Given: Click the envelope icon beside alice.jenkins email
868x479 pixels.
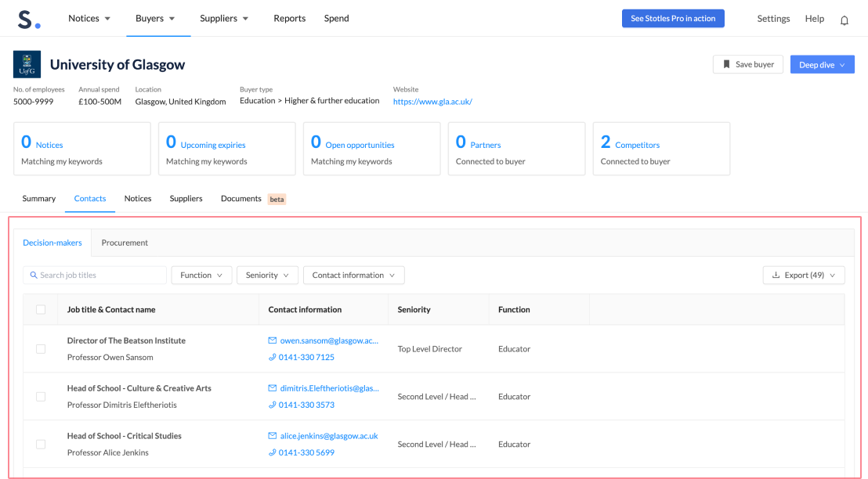Looking at the screenshot, I should [273, 436].
